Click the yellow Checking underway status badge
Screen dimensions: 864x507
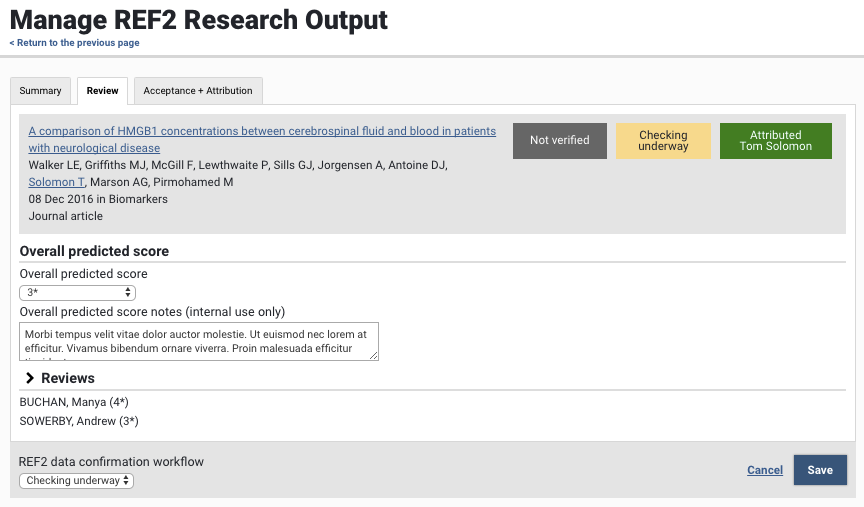[663, 141]
